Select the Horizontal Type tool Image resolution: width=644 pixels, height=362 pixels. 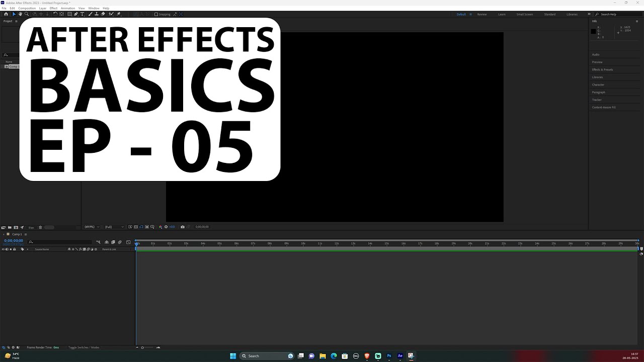coord(82,14)
